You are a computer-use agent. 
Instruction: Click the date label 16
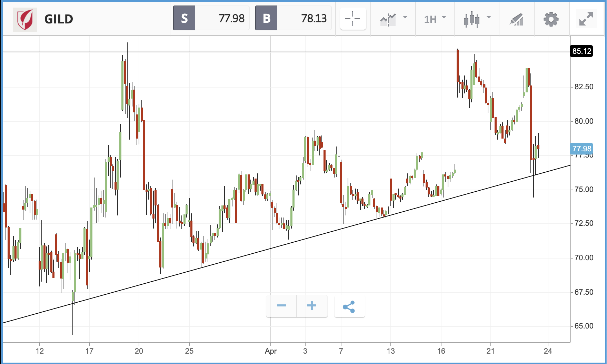point(441,351)
